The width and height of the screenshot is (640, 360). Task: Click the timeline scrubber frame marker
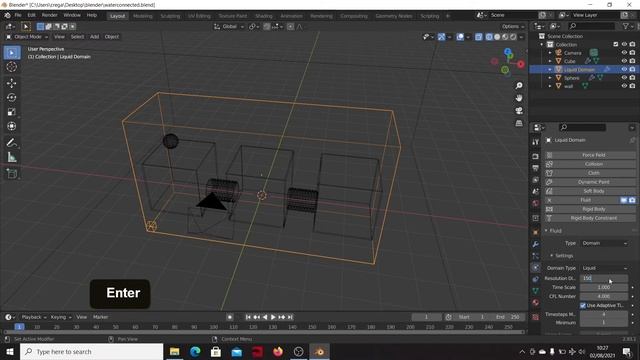pyautogui.click(x=19, y=327)
